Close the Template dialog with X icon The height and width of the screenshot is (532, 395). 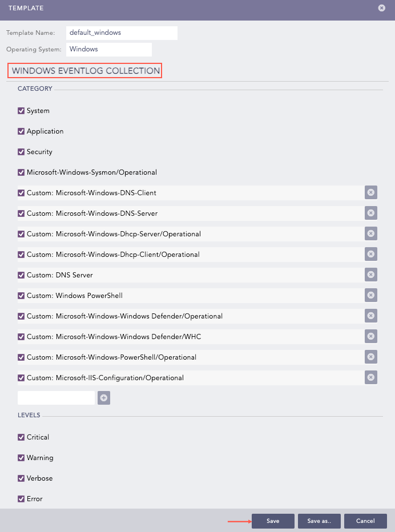click(x=381, y=8)
